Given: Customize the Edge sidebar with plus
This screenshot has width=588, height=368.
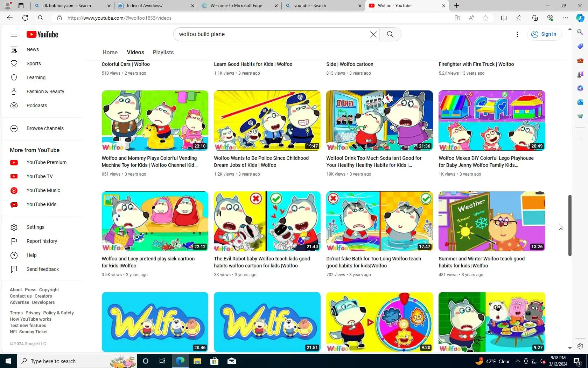Looking at the screenshot, I should coord(580,139).
